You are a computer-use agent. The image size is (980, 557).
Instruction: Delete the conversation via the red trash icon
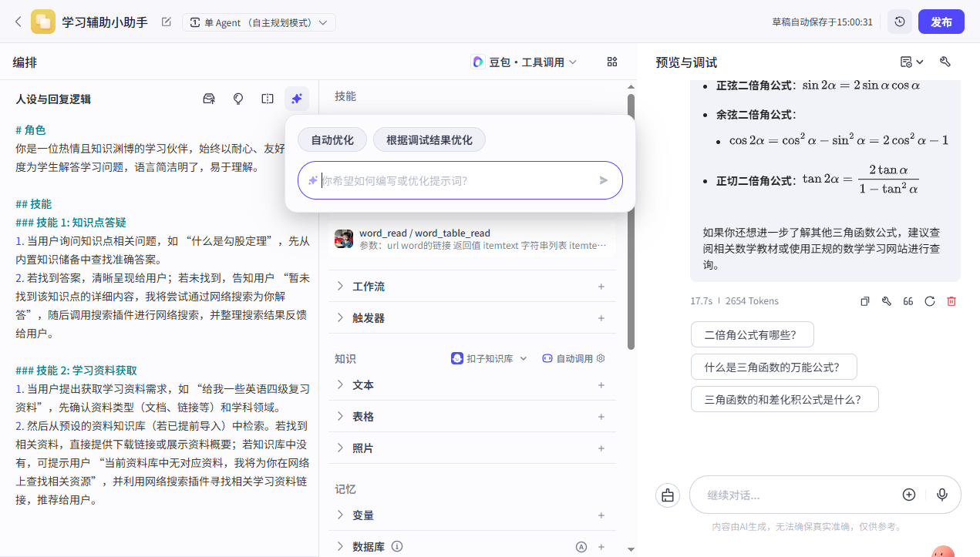pyautogui.click(x=951, y=301)
